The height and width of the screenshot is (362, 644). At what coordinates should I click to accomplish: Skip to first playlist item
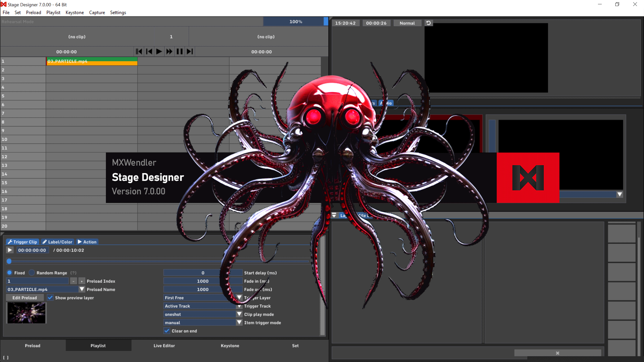click(x=139, y=52)
